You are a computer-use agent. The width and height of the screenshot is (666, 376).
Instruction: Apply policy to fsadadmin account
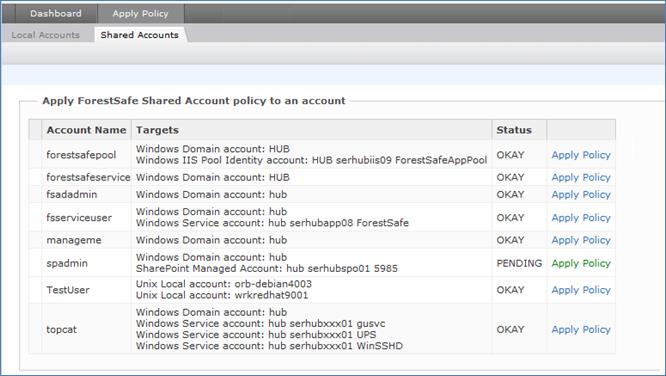[581, 195]
